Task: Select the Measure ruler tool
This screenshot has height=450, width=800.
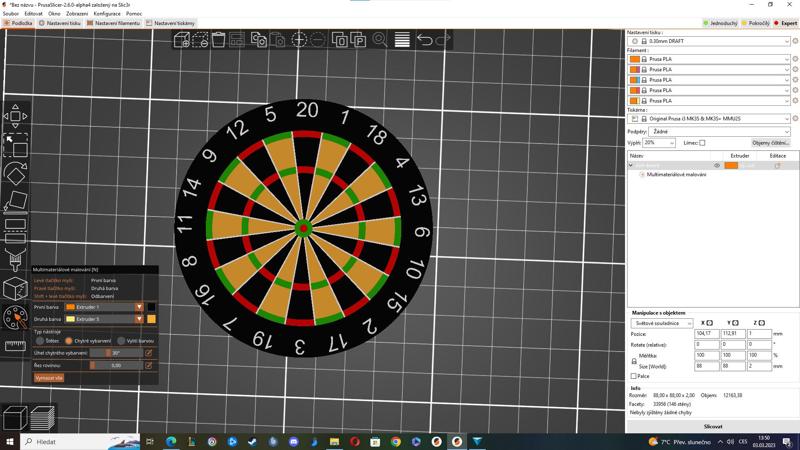Action: (x=15, y=346)
